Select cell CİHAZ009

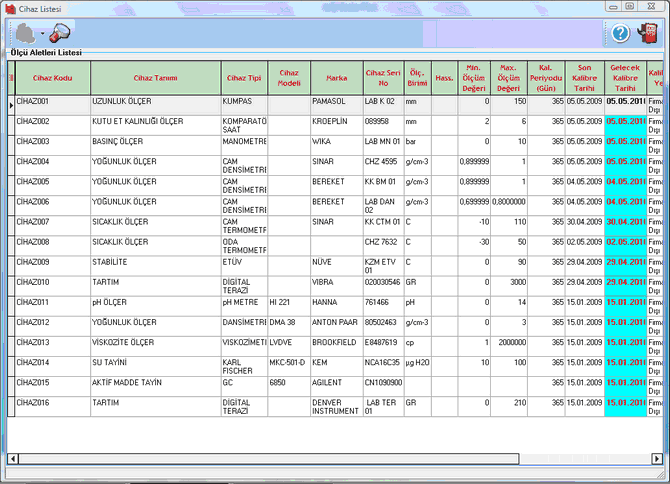coord(53,266)
